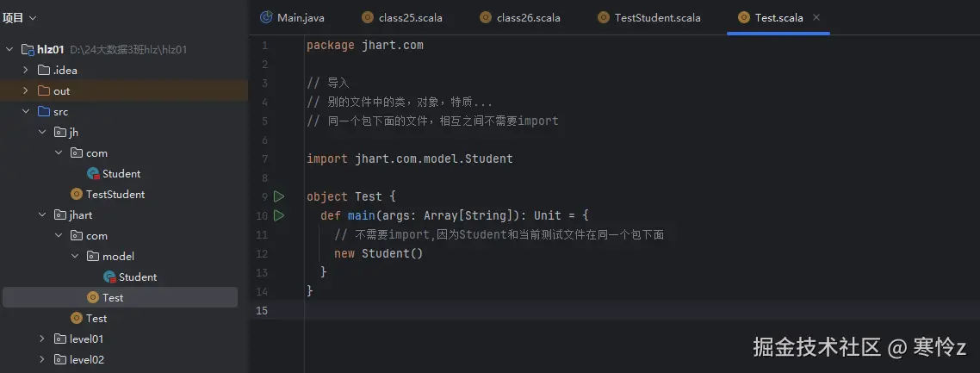Collapse the src folder
The width and height of the screenshot is (980, 373).
point(26,111)
